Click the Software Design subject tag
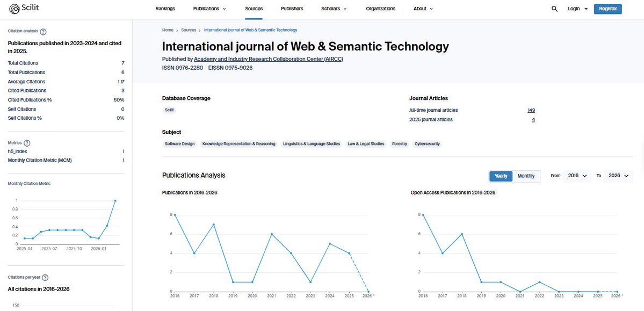 pos(179,144)
